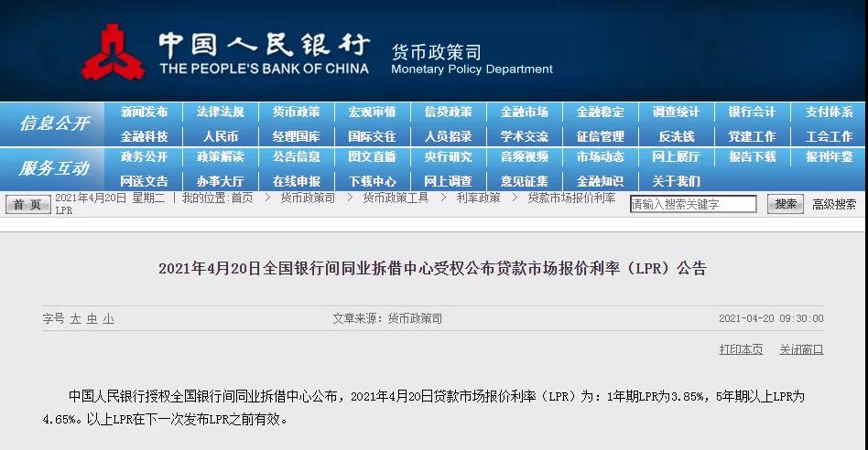This screenshot has width=868, height=450.
Task: Click 下载中心 menu item
Action: pos(372,181)
